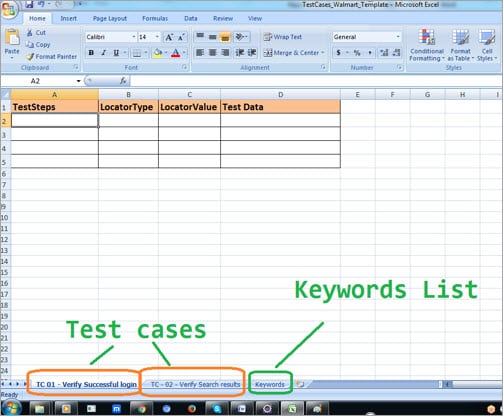The width and height of the screenshot is (503, 416).
Task: Switch to the Formulas tab
Action: pyautogui.click(x=155, y=19)
